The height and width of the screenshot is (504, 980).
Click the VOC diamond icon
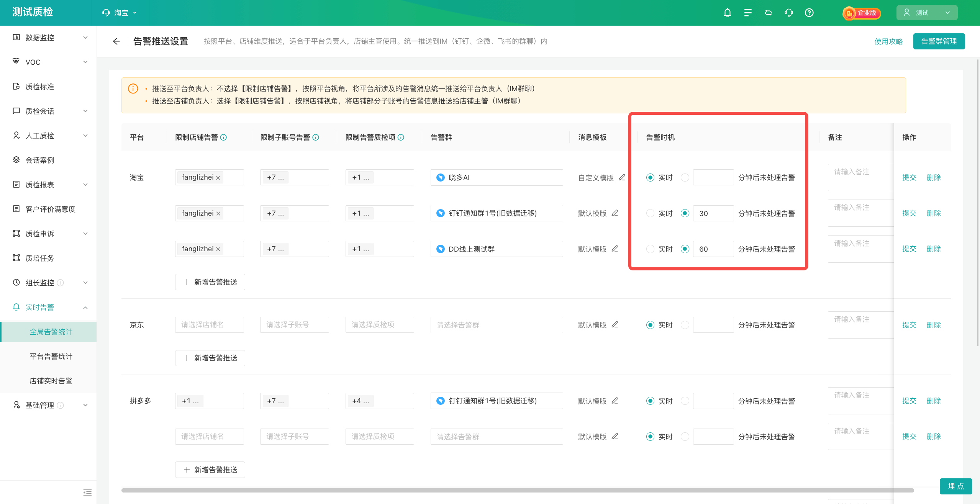(16, 61)
